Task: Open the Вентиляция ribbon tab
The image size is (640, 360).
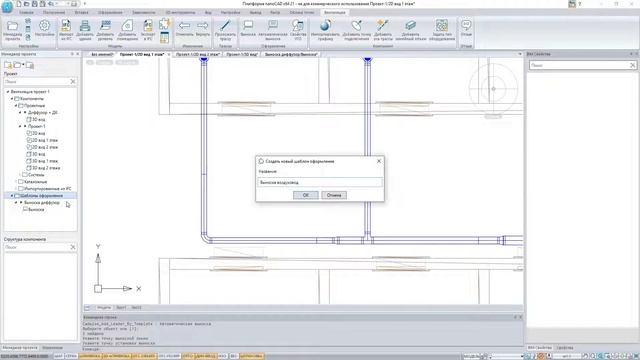Action: coord(334,13)
